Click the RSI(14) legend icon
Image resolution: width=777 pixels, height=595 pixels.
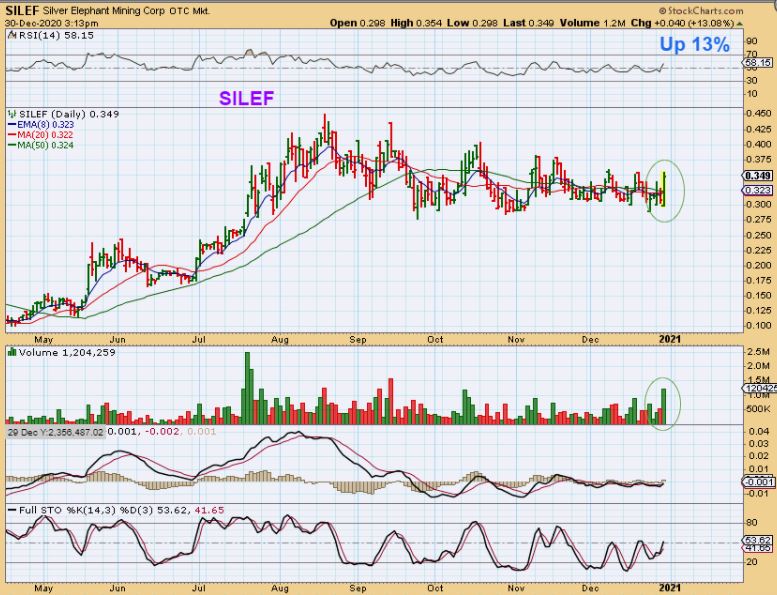click(x=11, y=35)
